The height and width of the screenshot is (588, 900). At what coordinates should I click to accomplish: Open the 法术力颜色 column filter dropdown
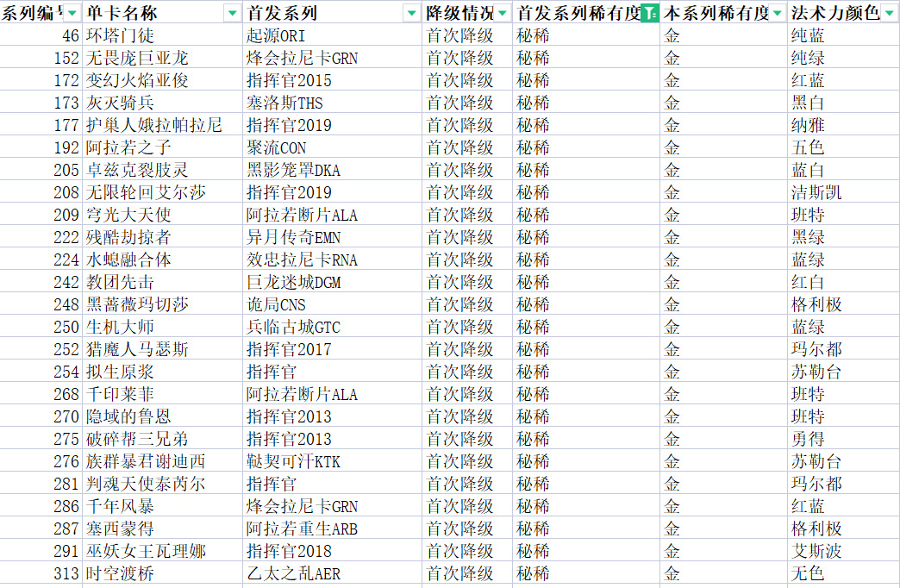pos(891,13)
